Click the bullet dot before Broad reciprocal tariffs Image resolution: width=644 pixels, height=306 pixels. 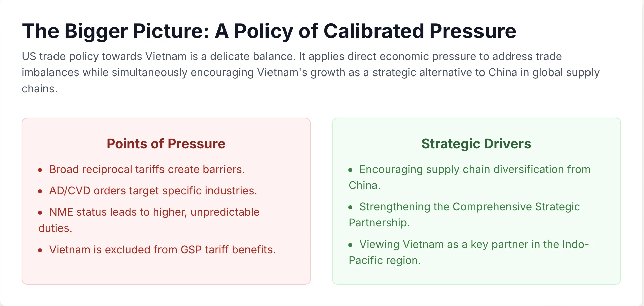(x=40, y=170)
